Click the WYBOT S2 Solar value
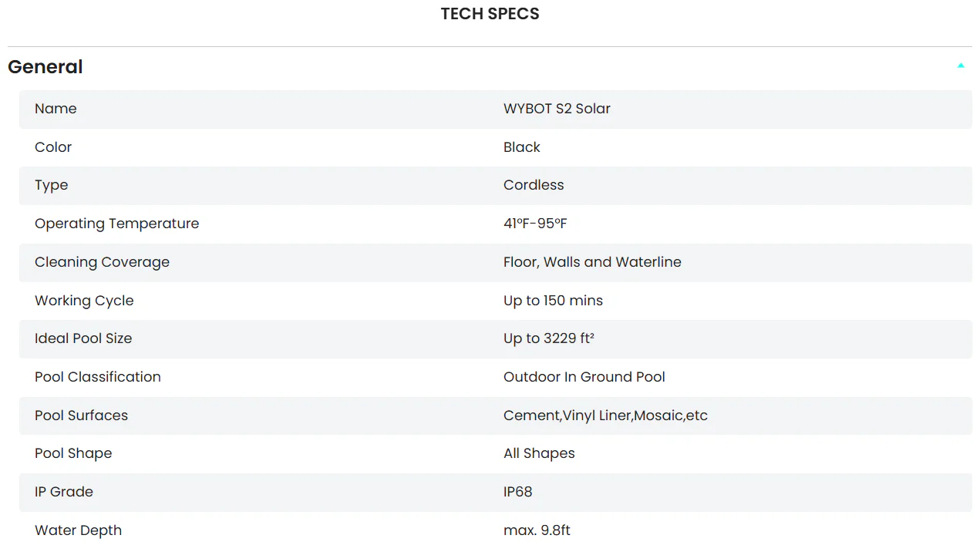Screen dimensions: 980x552 tap(557, 109)
